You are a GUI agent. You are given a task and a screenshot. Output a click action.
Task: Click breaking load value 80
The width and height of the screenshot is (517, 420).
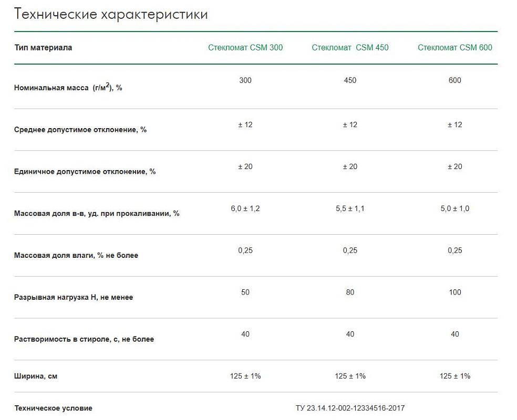pos(350,292)
